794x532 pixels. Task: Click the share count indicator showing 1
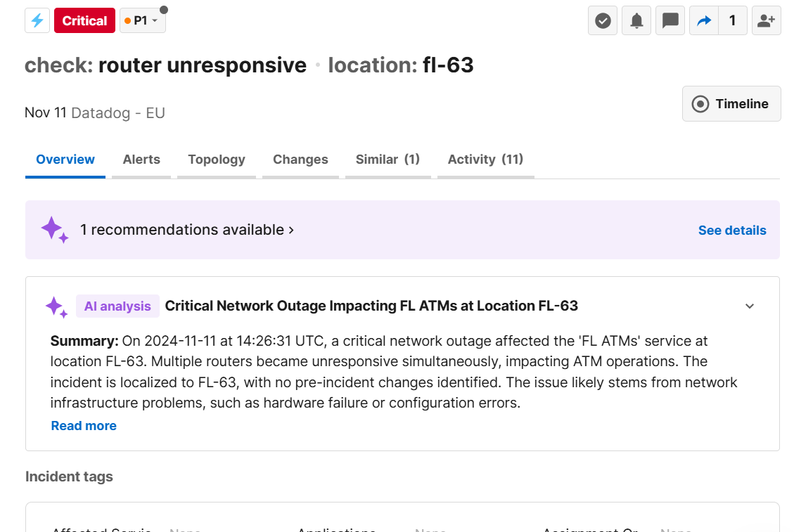click(731, 20)
